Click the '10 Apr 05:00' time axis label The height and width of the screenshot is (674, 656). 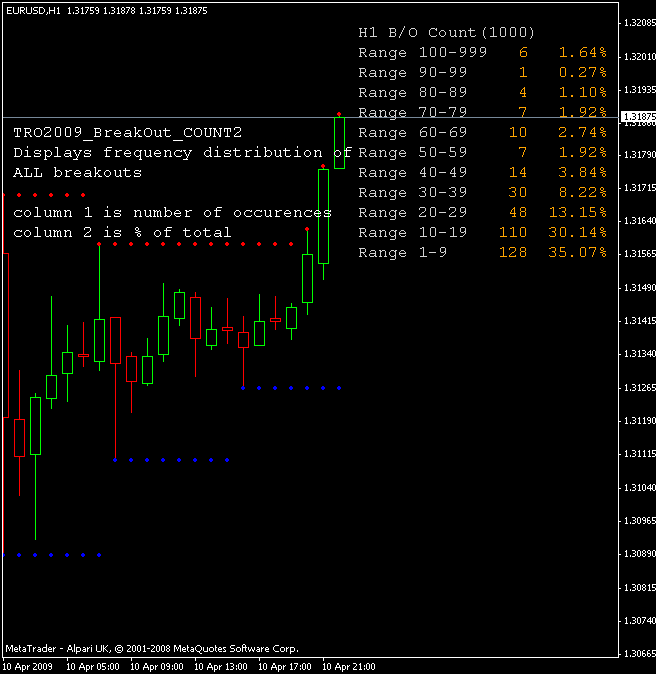(x=93, y=667)
